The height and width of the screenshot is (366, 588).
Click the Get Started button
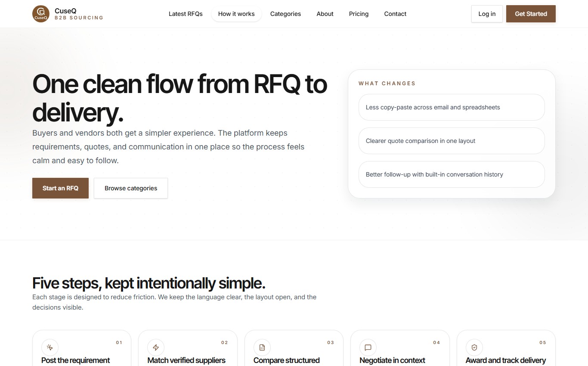[x=531, y=14]
